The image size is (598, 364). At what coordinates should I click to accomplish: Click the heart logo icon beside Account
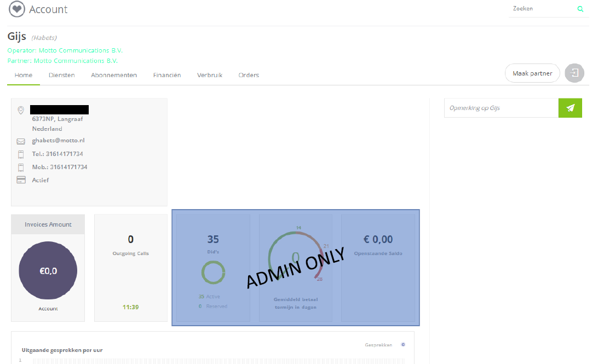pos(17,9)
